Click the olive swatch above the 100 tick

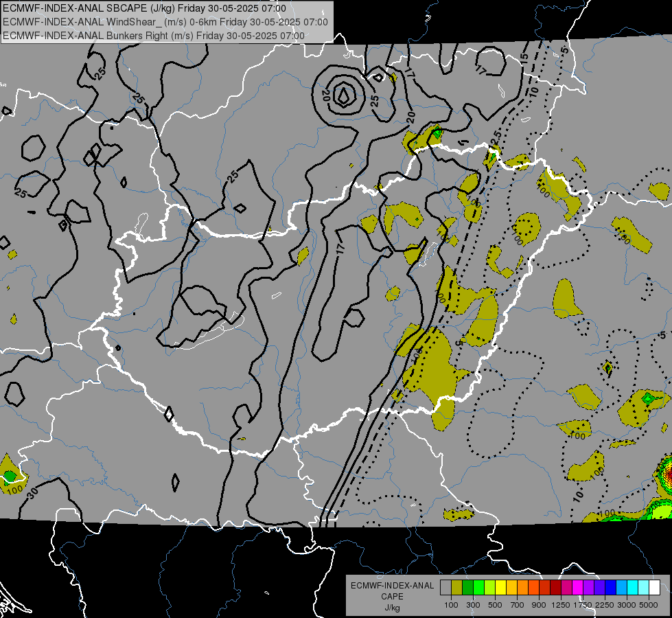tap(457, 588)
